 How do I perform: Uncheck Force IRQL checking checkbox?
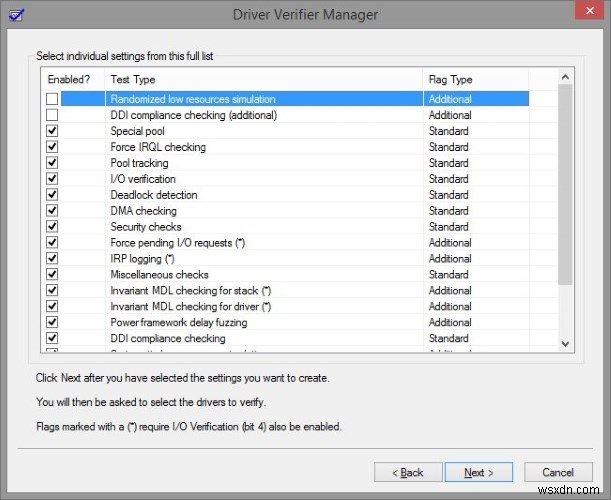tap(52, 147)
